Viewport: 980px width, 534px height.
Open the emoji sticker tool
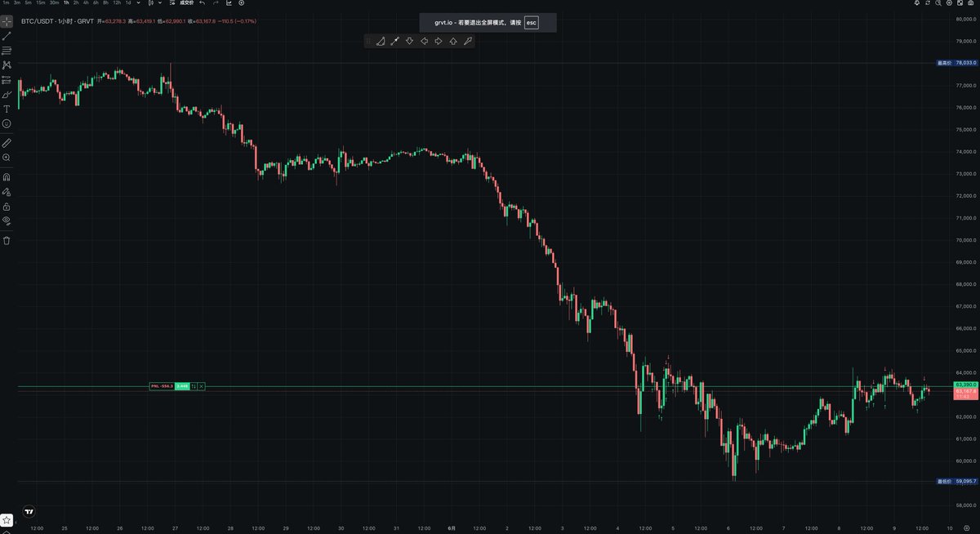[x=7, y=123]
